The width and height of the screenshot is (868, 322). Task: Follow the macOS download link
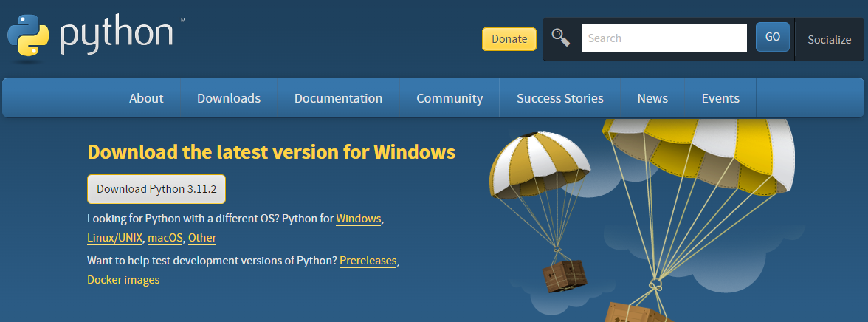165,239
